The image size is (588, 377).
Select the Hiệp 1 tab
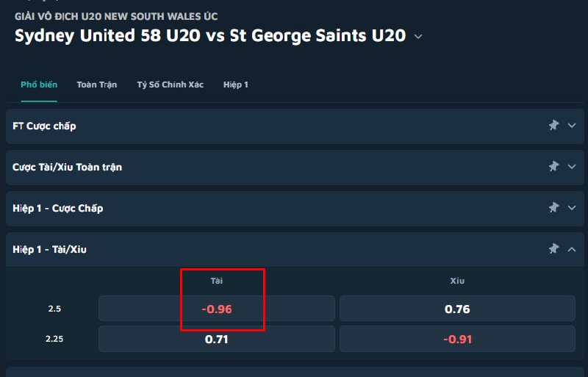click(x=235, y=85)
